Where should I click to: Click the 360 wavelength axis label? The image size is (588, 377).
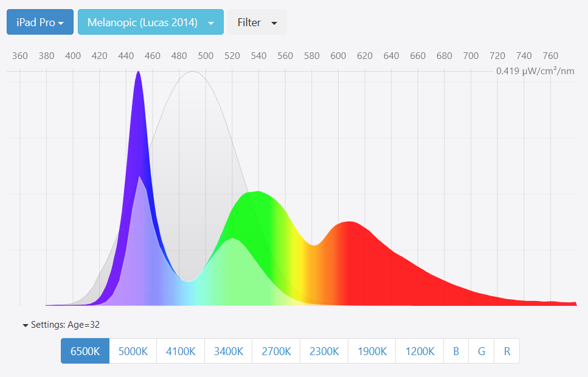point(20,56)
